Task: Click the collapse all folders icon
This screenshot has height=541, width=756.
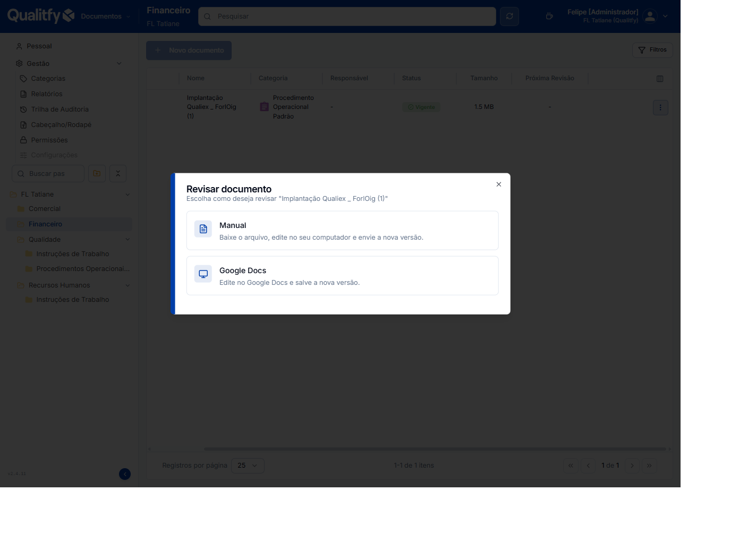Action: [118, 174]
